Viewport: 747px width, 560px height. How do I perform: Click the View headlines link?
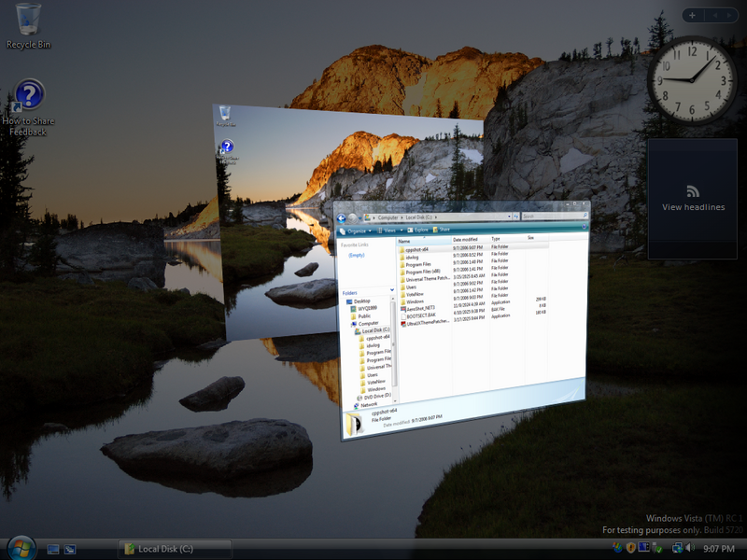(x=693, y=207)
